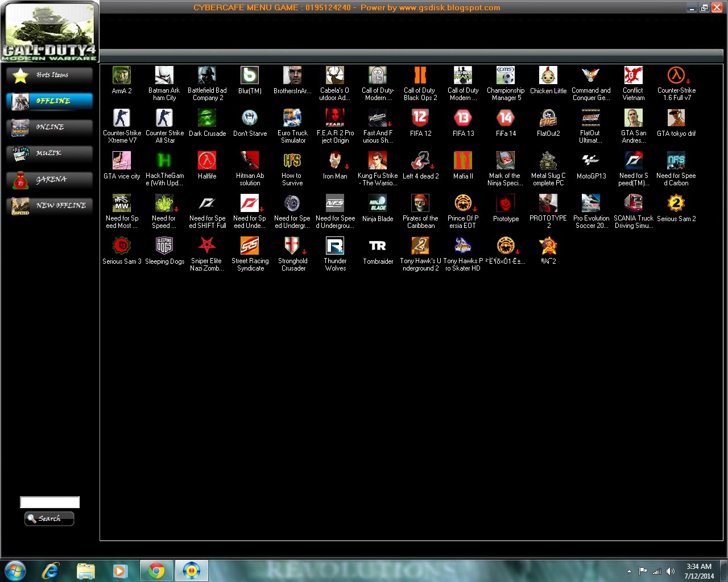Viewport: 728px width, 582px height.
Task: Open Pirates of the Caribbean icon
Action: (x=420, y=203)
